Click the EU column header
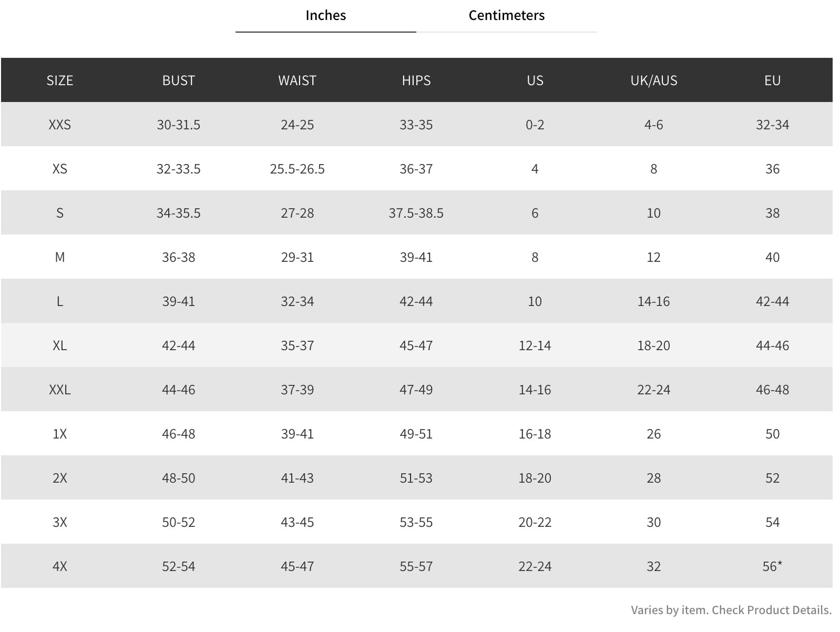The image size is (840, 632). click(x=772, y=80)
